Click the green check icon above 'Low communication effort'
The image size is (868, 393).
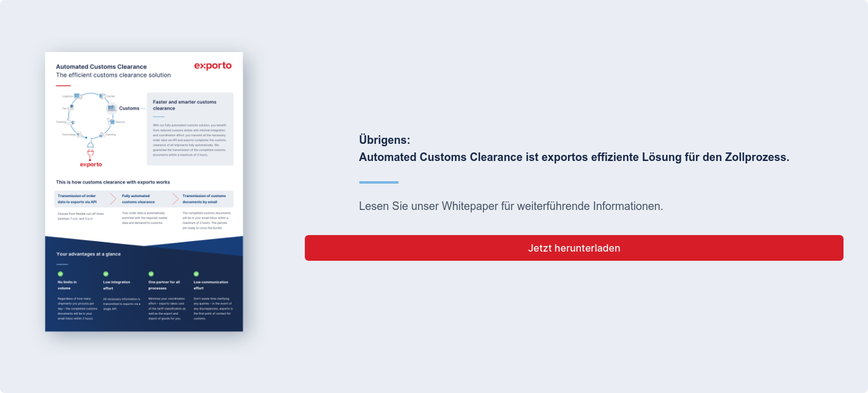pos(196,274)
